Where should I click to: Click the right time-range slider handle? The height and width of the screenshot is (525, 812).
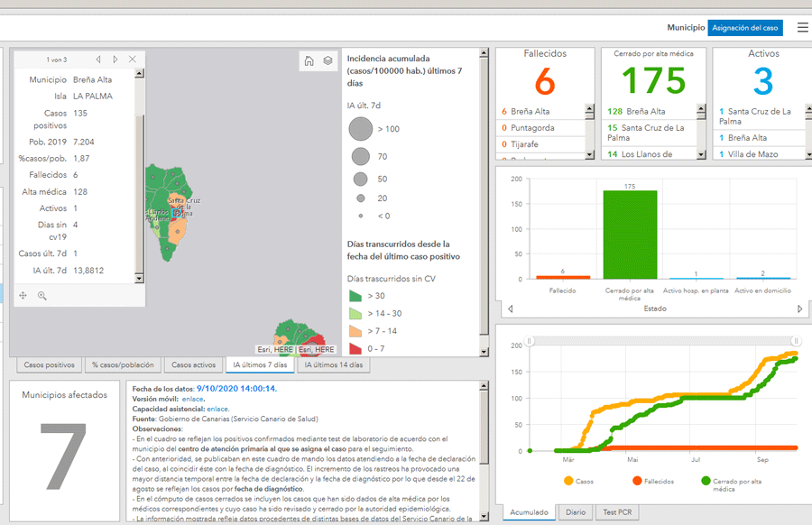pyautogui.click(x=795, y=341)
